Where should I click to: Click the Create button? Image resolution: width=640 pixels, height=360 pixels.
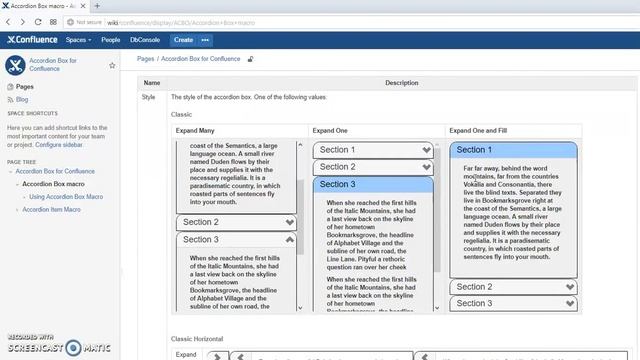tap(183, 40)
